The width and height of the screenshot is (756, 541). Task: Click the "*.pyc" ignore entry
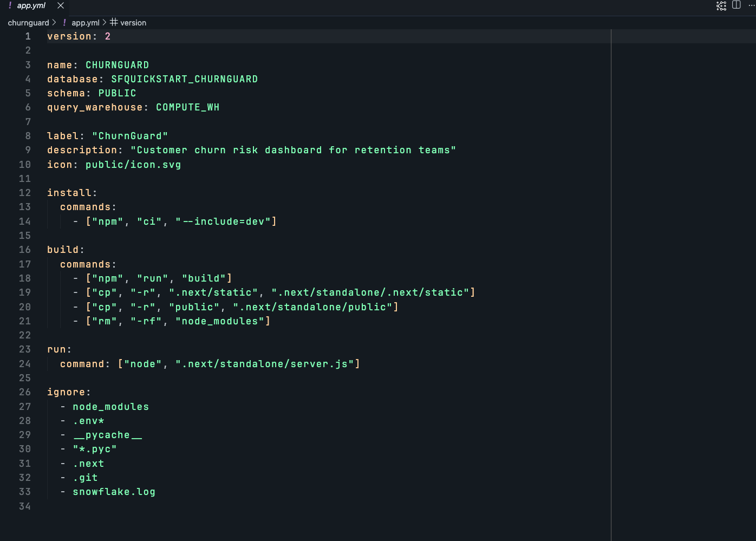click(95, 449)
